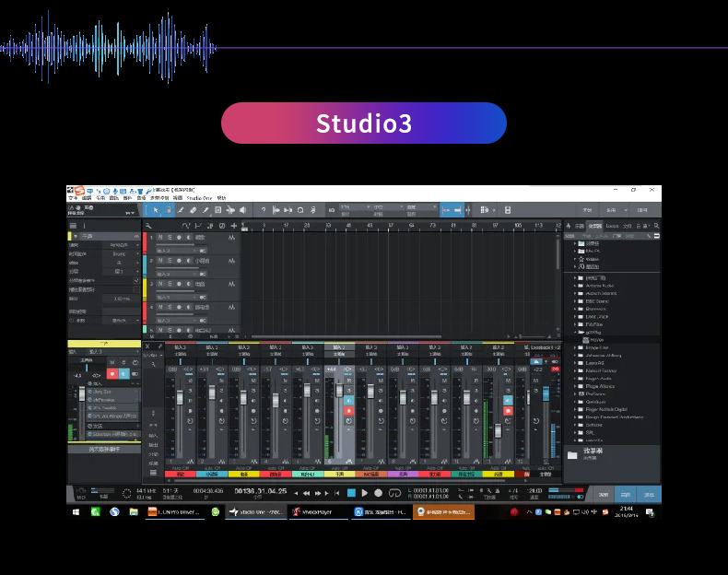
Task: Click automation icon on track 1
Action: (x=231, y=238)
